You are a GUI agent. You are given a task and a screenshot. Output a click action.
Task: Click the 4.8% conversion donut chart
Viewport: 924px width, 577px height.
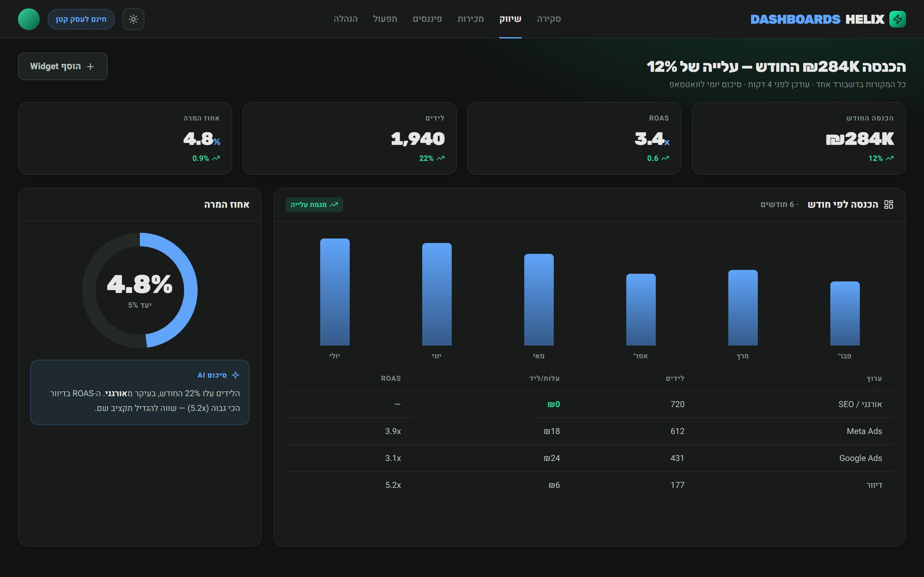(x=140, y=290)
